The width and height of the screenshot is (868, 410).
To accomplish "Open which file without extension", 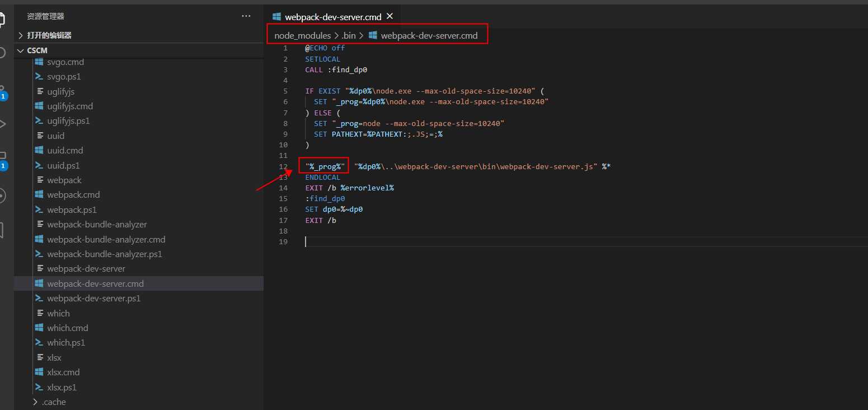I will pyautogui.click(x=58, y=313).
